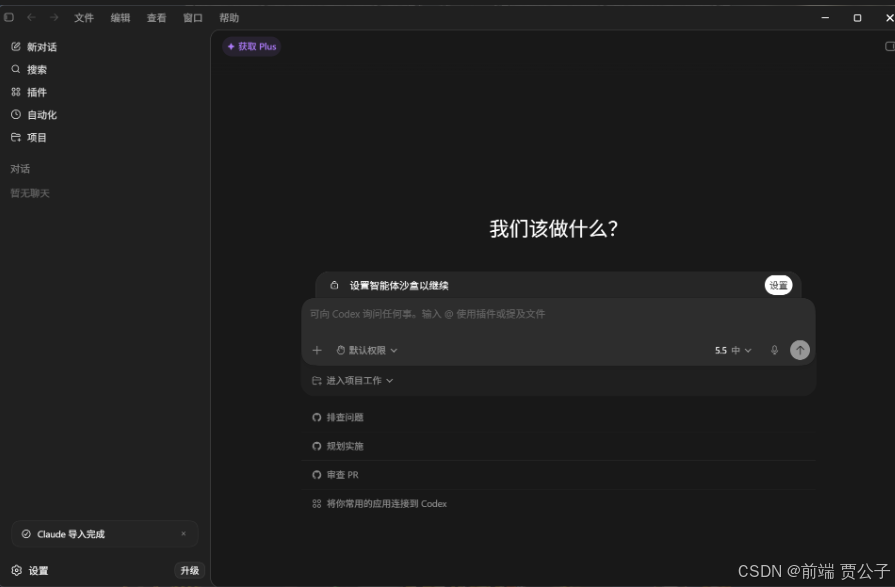This screenshot has height=587, width=895.
Task: Open the 查看 menu
Action: (x=156, y=18)
